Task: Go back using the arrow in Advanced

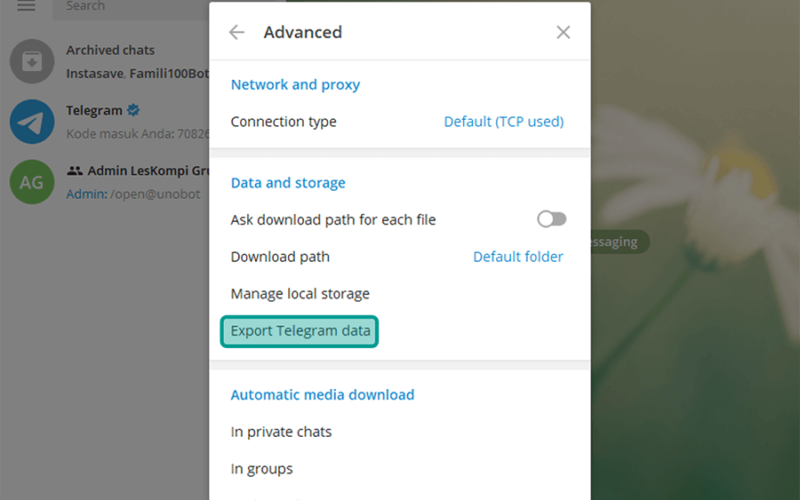Action: pyautogui.click(x=237, y=32)
